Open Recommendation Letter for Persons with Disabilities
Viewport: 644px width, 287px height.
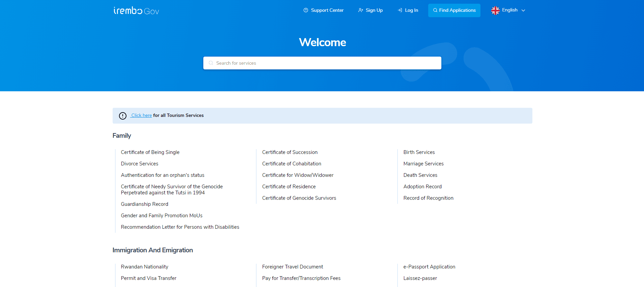[180, 227]
